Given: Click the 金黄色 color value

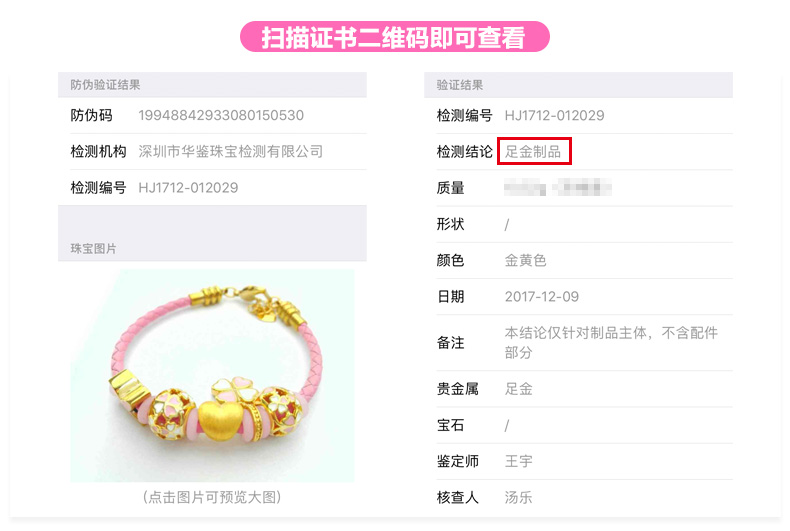Looking at the screenshot, I should click(525, 260).
